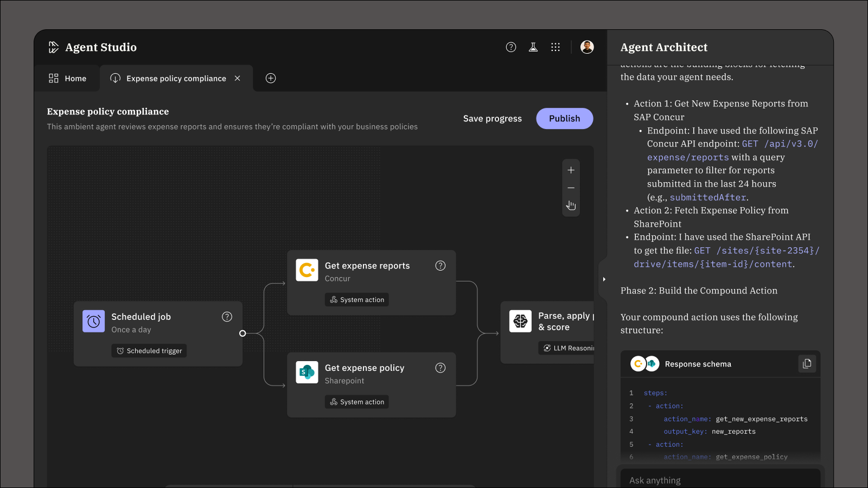Screen dimensions: 868x488
Task: Select the Sharepoint icon on Get expense policy node
Action: (307, 373)
